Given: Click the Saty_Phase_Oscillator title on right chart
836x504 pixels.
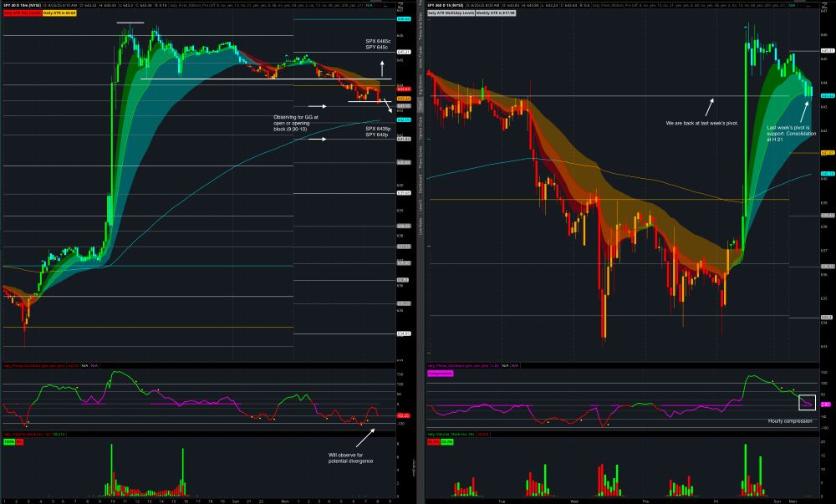Looking at the screenshot, I should (x=457, y=365).
